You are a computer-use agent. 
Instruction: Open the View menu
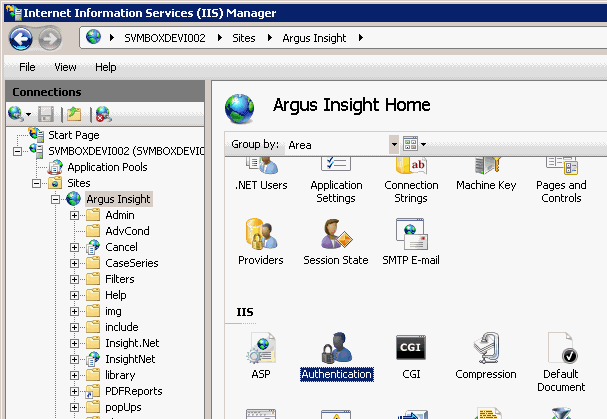[x=65, y=67]
